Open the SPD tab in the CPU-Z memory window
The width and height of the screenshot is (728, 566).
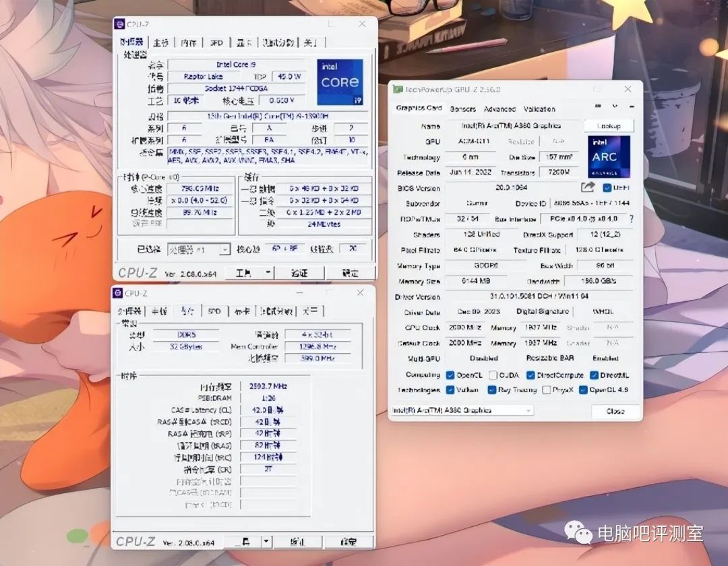[x=214, y=311]
